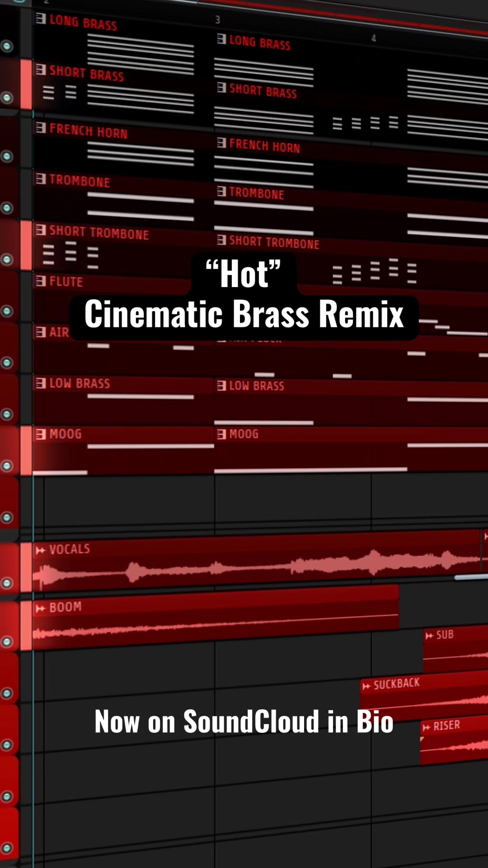This screenshot has height=868, width=488.
Task: Select the first Low Brass clip
Action: point(123,400)
